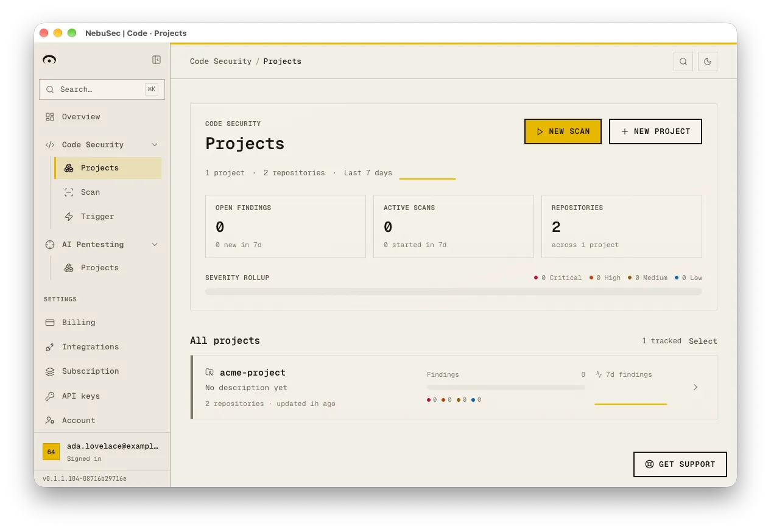Collapse the sidebar with the panel icon

(157, 60)
